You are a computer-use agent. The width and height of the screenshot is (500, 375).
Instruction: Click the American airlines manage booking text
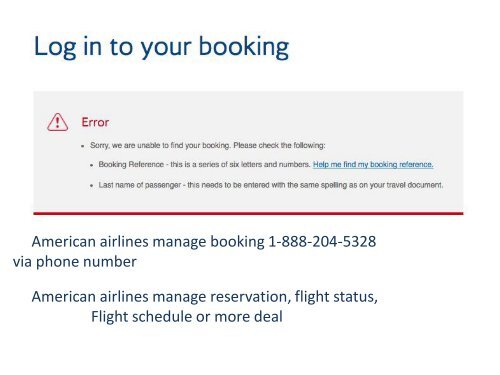tap(148, 241)
